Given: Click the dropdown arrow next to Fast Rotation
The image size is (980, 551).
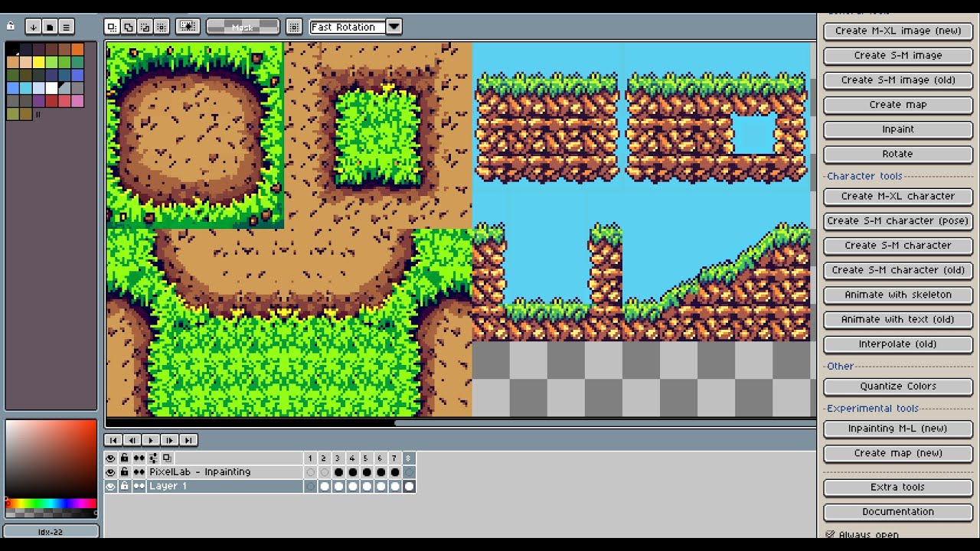Looking at the screenshot, I should tap(394, 27).
